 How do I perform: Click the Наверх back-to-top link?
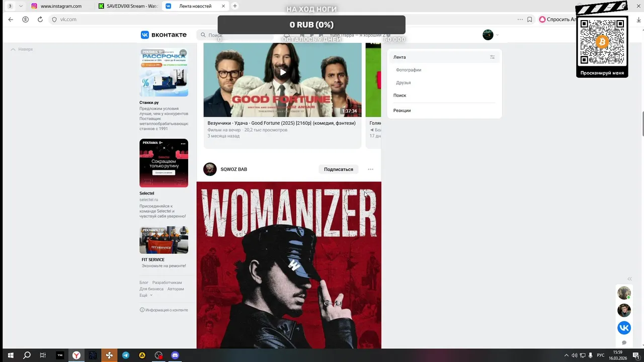(x=22, y=49)
